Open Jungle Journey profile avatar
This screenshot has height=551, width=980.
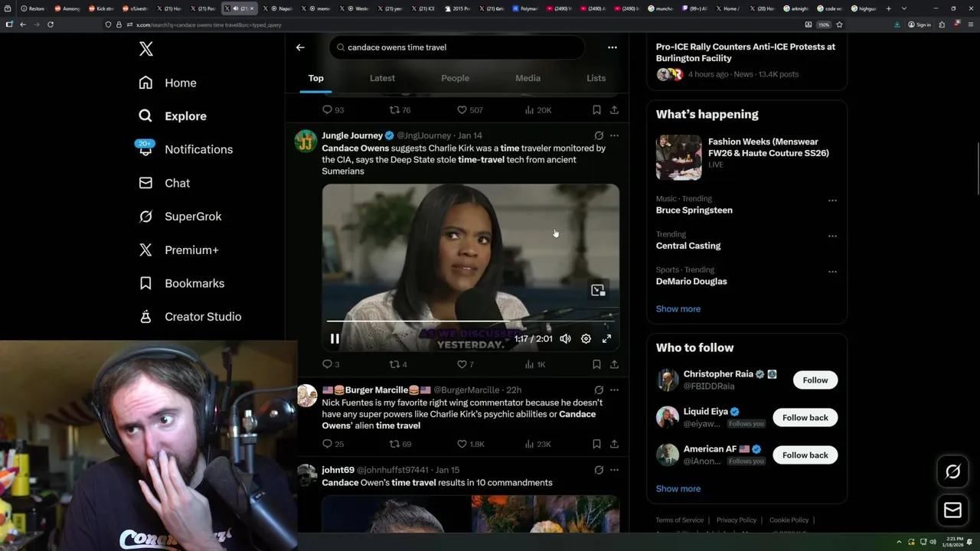coord(305,141)
